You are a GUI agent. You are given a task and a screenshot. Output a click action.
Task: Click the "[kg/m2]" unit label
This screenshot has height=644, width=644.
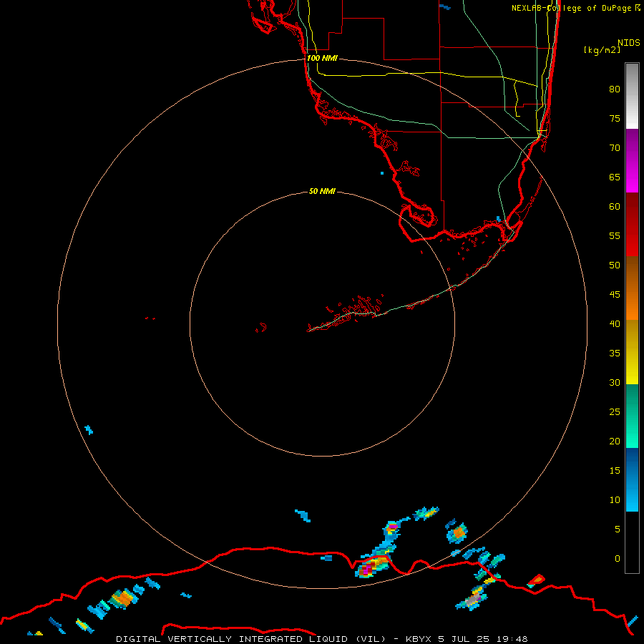602,50
